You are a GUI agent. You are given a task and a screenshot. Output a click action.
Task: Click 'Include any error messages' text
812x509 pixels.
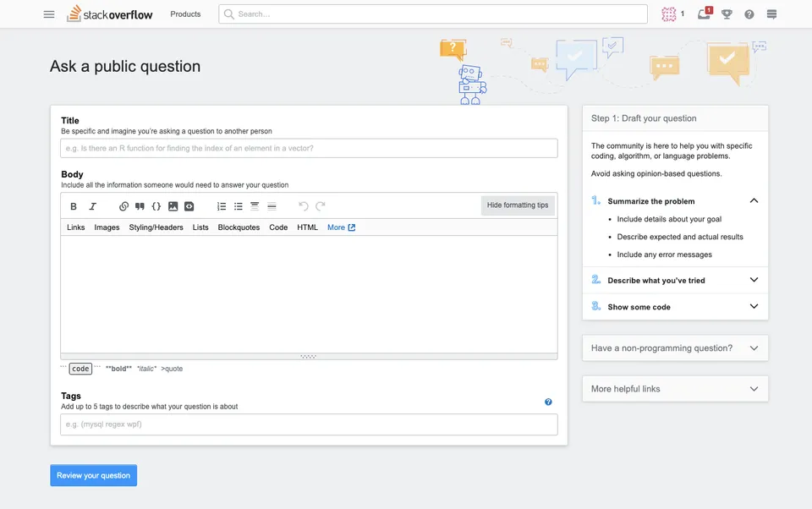click(x=665, y=254)
